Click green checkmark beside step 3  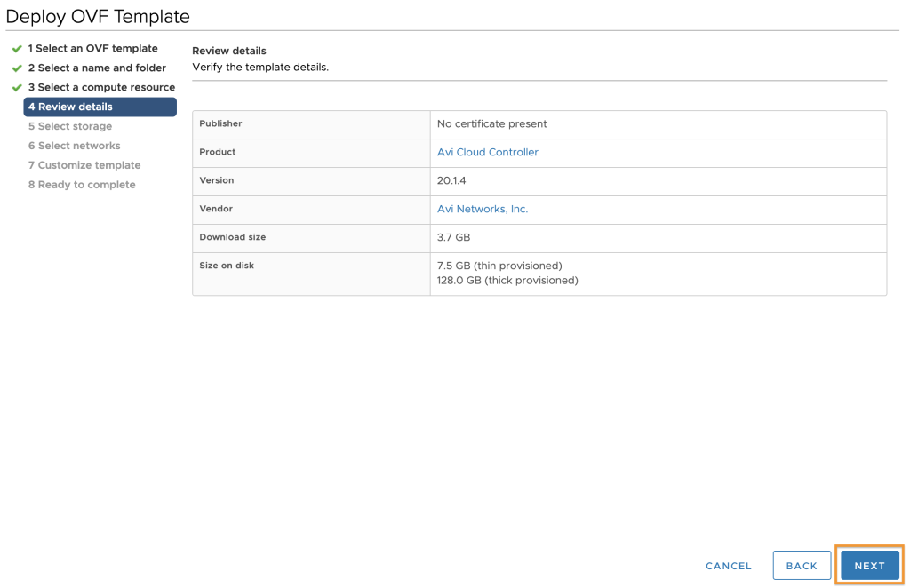click(x=17, y=88)
